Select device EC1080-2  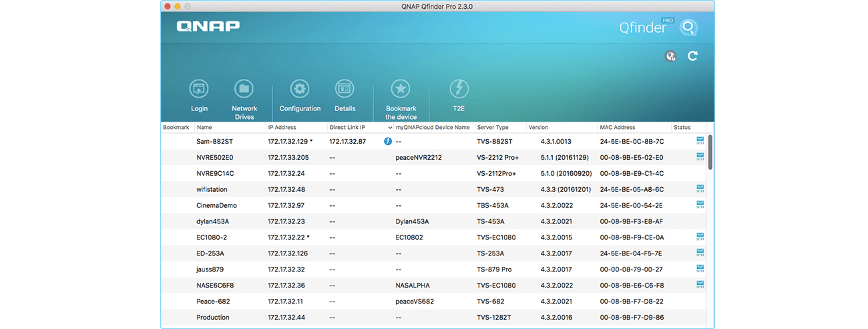434,237
